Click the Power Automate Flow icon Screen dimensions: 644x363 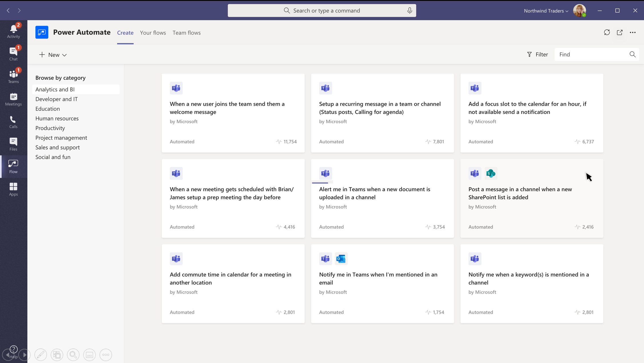tap(13, 166)
